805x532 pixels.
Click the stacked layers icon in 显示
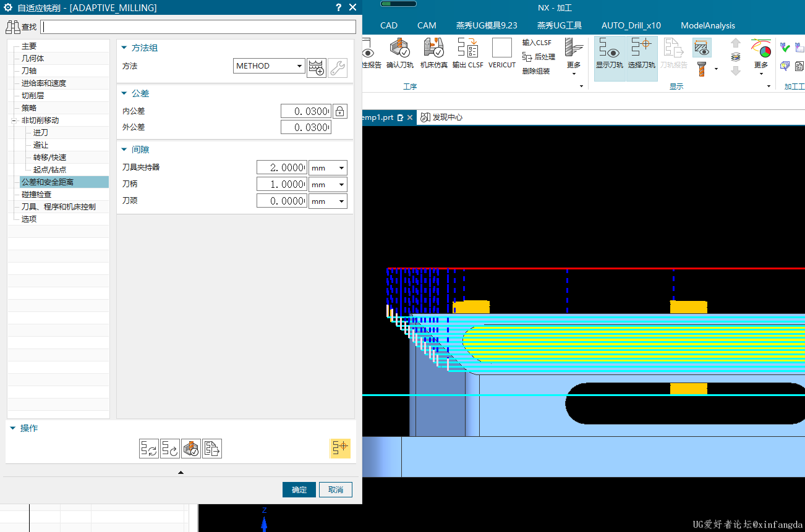click(735, 57)
